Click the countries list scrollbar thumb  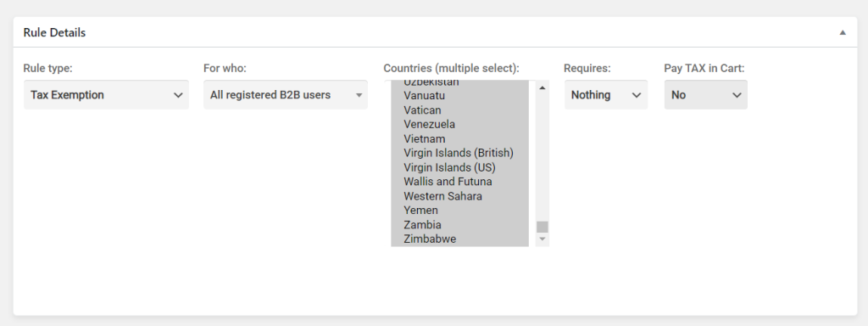[x=542, y=227]
